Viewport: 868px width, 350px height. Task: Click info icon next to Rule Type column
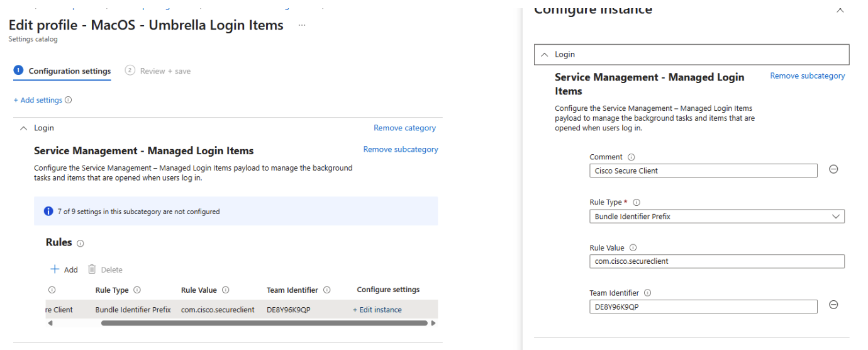(137, 290)
